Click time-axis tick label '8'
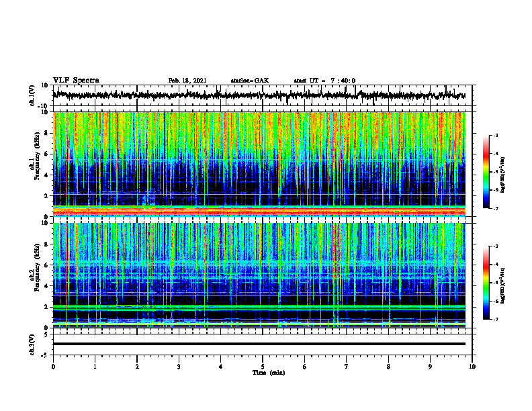Screen dimensions: 532x411 (x=388, y=367)
